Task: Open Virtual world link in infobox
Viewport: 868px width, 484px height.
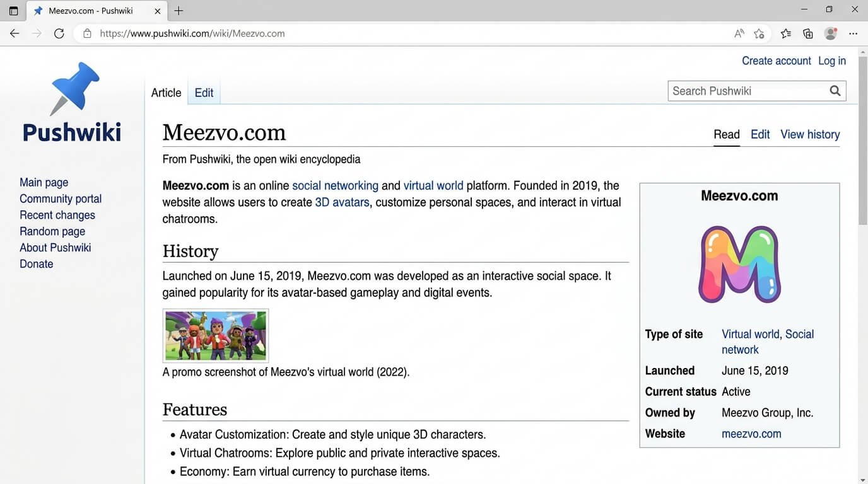Action: (x=751, y=334)
